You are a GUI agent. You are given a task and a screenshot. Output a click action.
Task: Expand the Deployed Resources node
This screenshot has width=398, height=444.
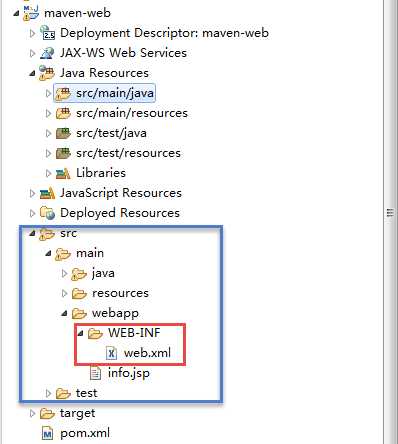pyautogui.click(x=32, y=213)
